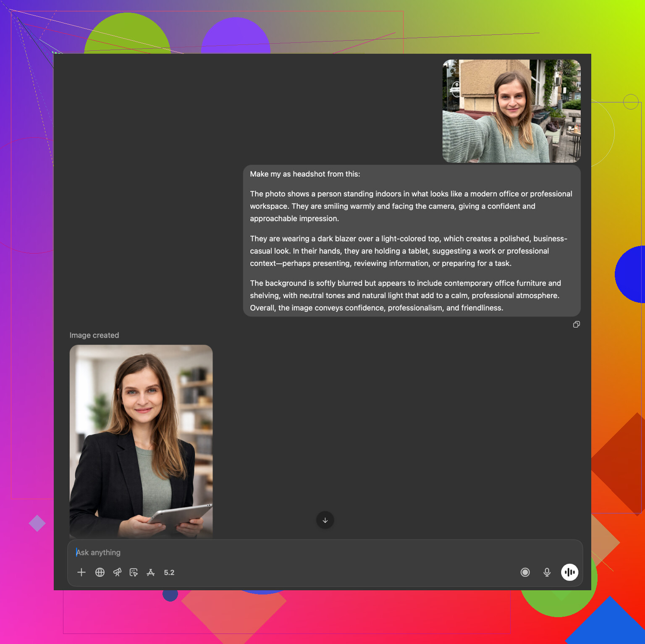
Task: Click the "Make my as headshot from this:" line
Action: tap(305, 174)
